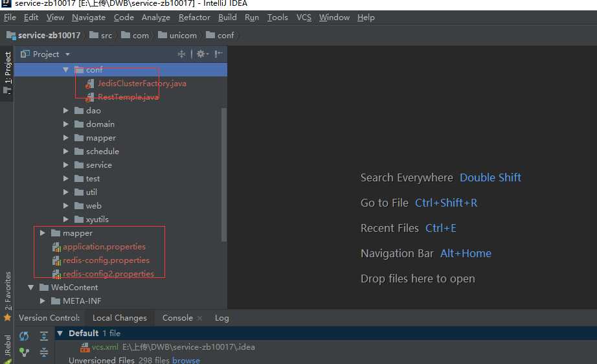Collapse the conf folder arrow

click(65, 70)
